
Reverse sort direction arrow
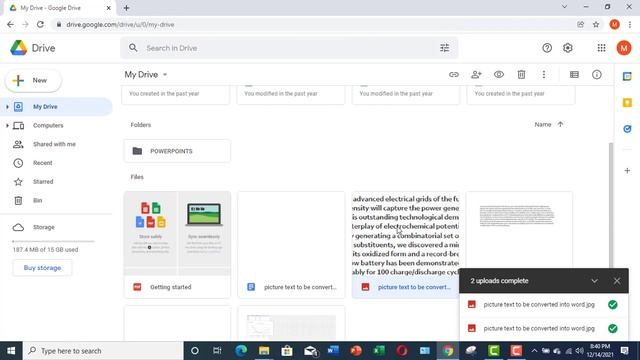click(560, 124)
